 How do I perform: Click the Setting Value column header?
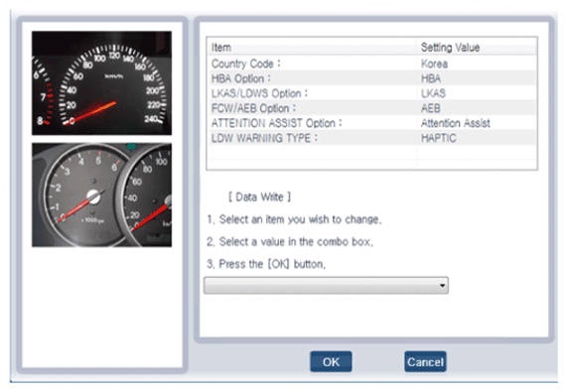477,48
